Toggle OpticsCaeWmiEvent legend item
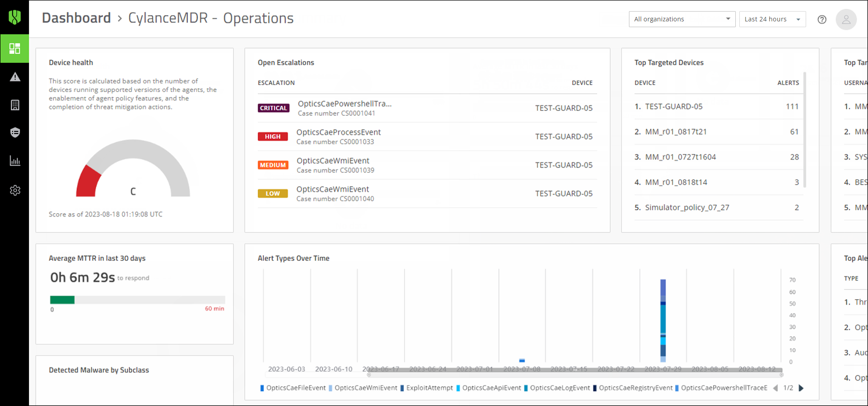The image size is (868, 406). point(363,388)
